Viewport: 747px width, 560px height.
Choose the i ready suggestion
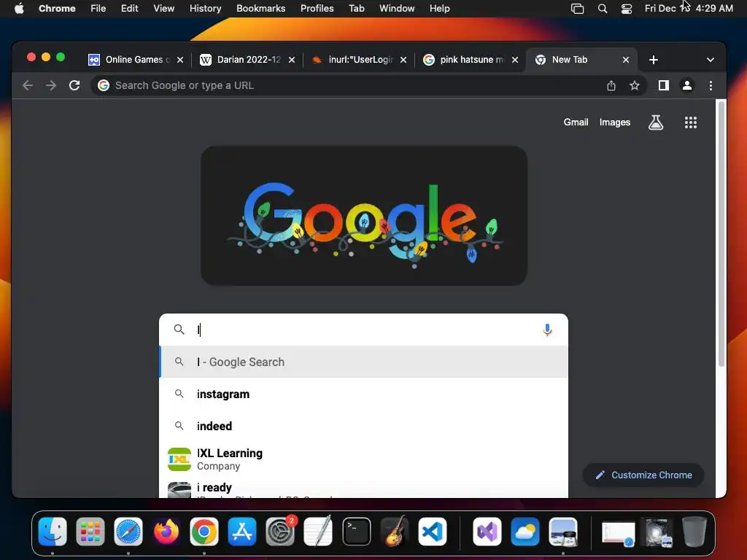click(x=363, y=489)
